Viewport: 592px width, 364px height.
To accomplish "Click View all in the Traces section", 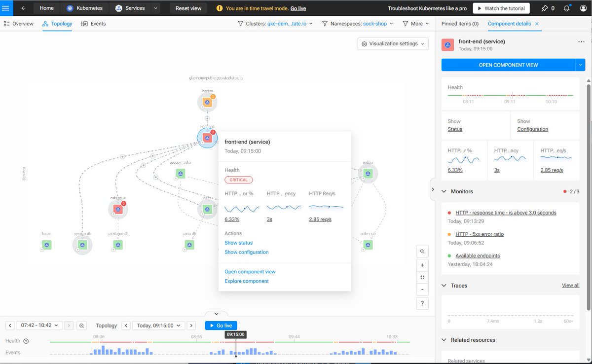I will tap(570, 285).
